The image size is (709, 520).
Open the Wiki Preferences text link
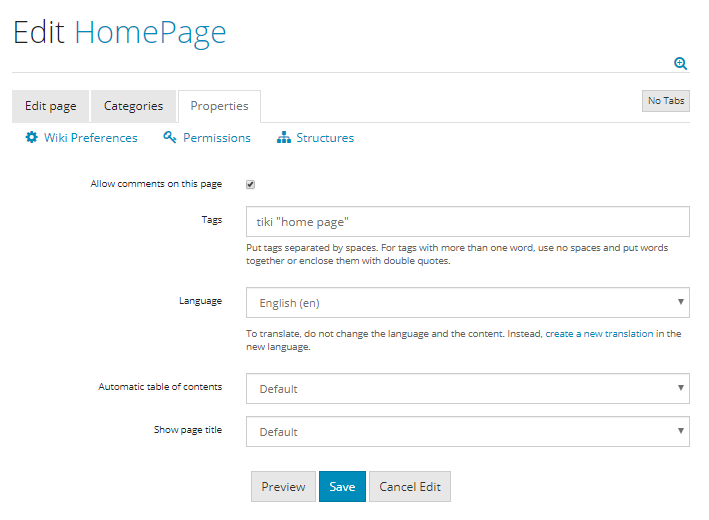(x=91, y=138)
